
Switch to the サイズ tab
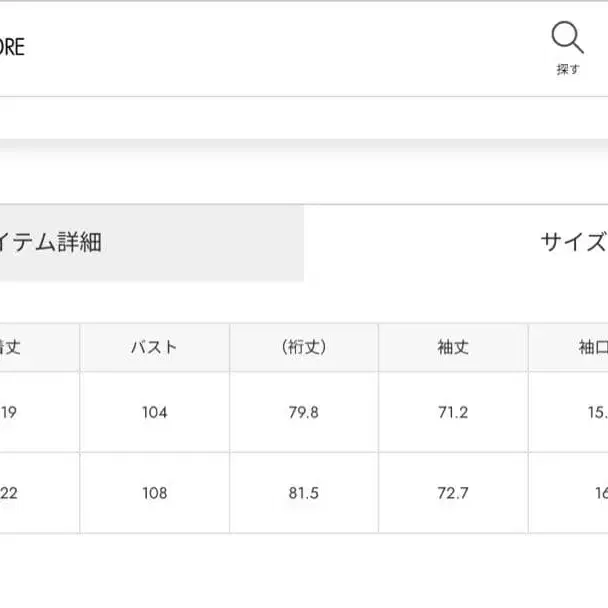pos(573,242)
